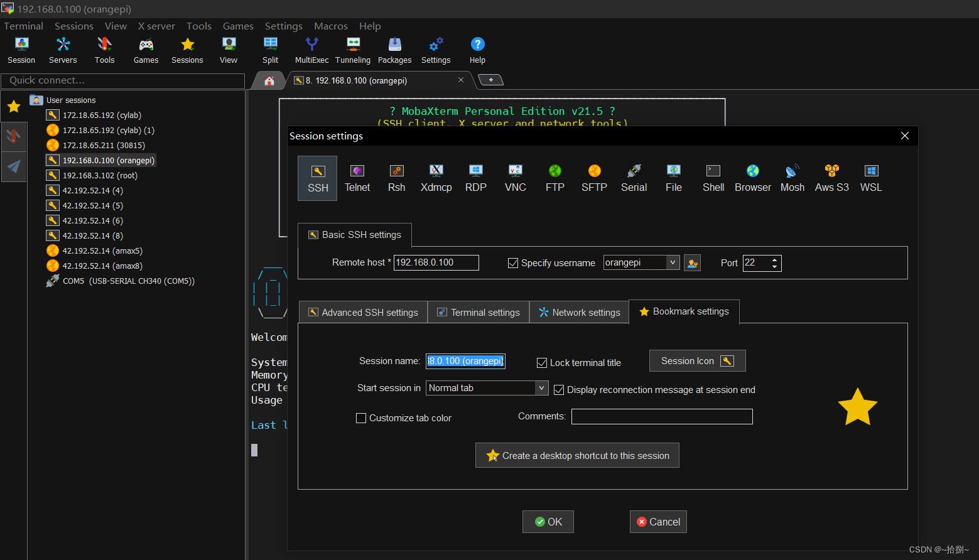
Task: Select the SFTP session type
Action: tap(594, 178)
